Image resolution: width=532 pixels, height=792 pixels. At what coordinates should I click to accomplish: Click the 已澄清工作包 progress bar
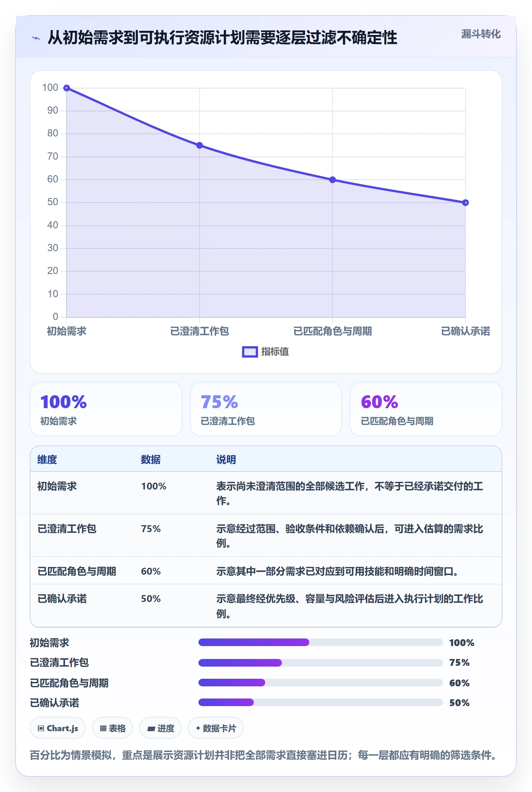(x=320, y=663)
